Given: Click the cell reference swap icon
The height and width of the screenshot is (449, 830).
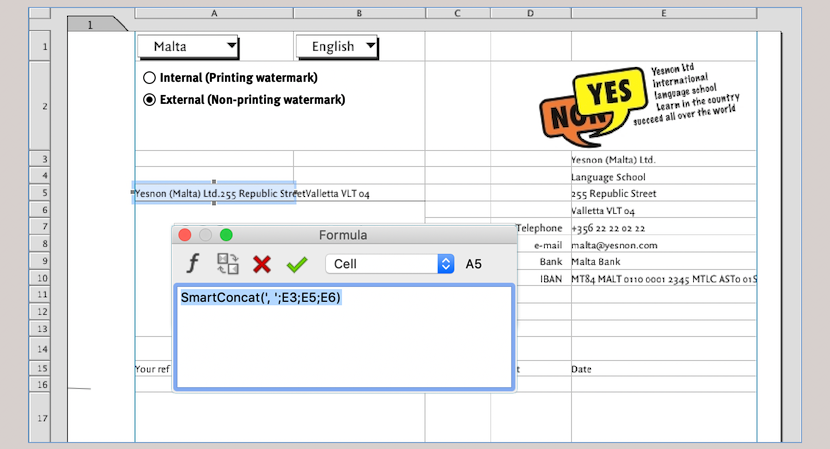Looking at the screenshot, I should [228, 264].
